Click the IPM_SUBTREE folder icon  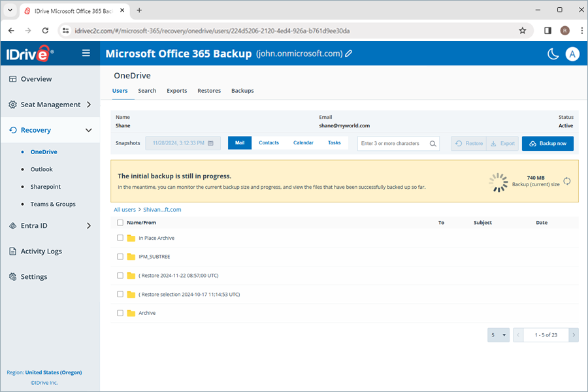click(131, 257)
